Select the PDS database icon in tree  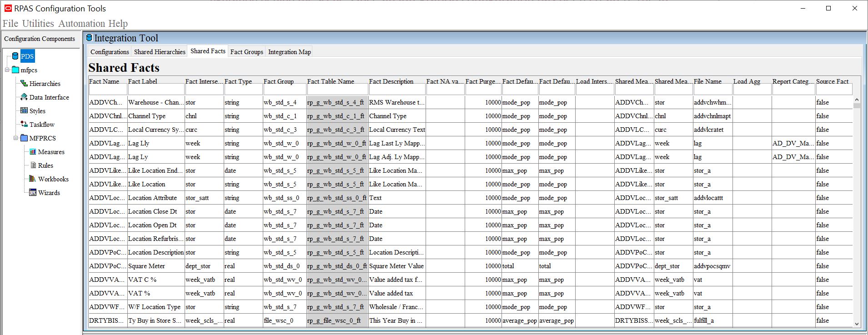pos(15,56)
